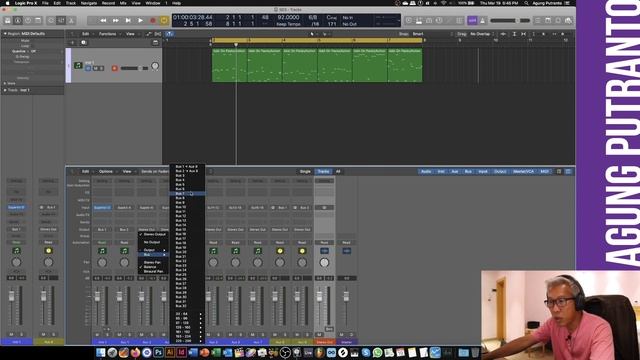Open the Loop Browser button

tap(558, 20)
